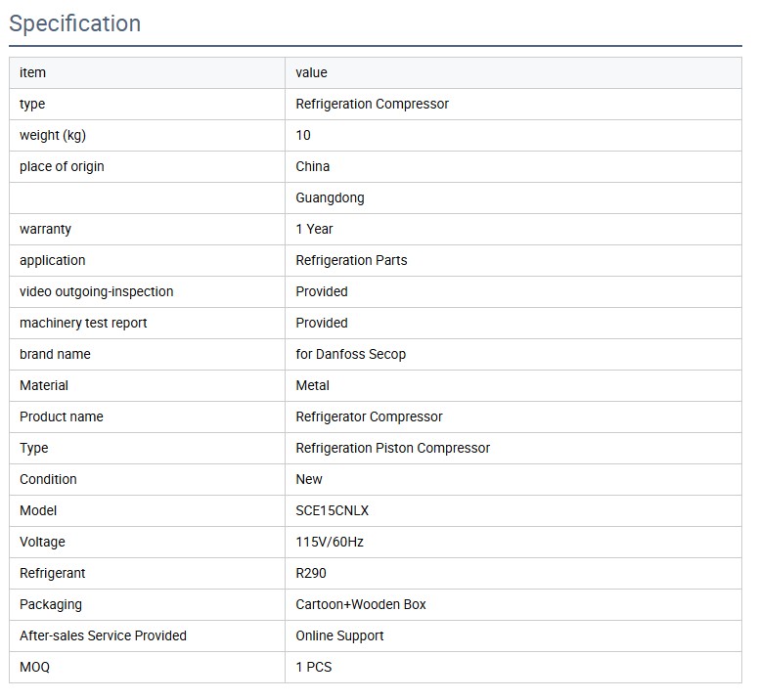Image resolution: width=758 pixels, height=700 pixels.
Task: Select the 'for Danfoss Secop' brand cell
Action: point(350,354)
